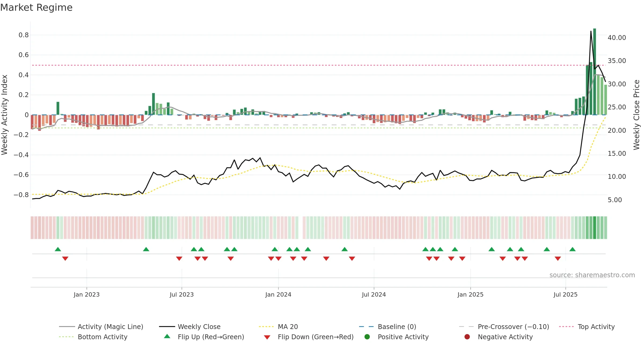Toggle the Flip Down (Green→Red) legend entry
Viewport: 644px width, 362px height.
(309, 337)
